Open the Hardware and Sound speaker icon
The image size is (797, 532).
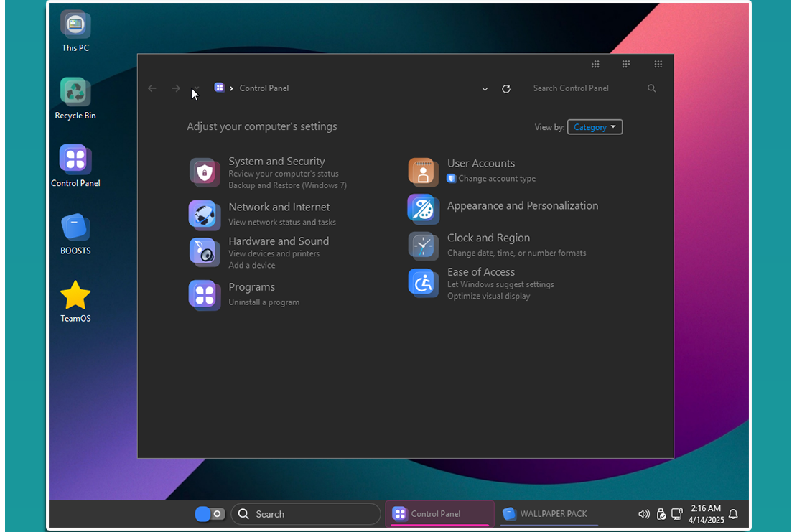(204, 252)
